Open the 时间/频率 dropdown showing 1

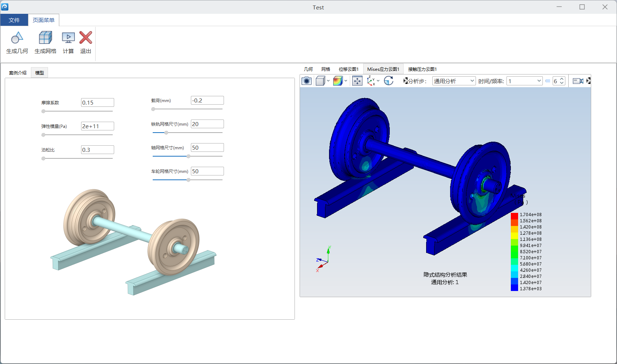(x=524, y=81)
